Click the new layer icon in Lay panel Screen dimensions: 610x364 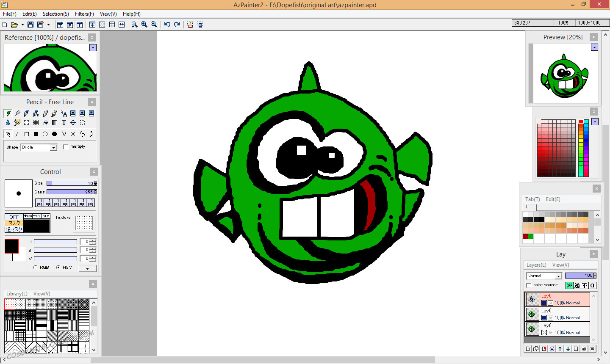tap(528, 349)
